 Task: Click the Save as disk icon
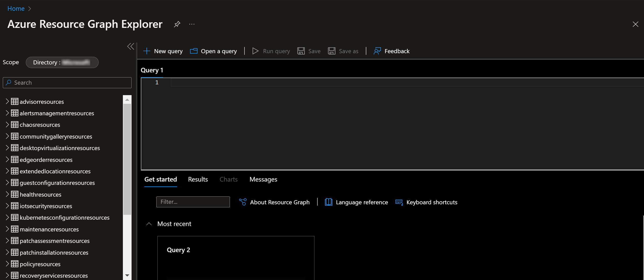tap(332, 51)
